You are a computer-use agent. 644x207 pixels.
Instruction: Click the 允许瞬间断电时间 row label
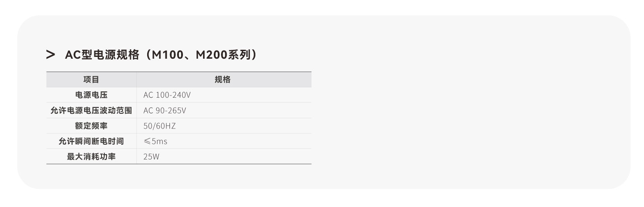91,141
